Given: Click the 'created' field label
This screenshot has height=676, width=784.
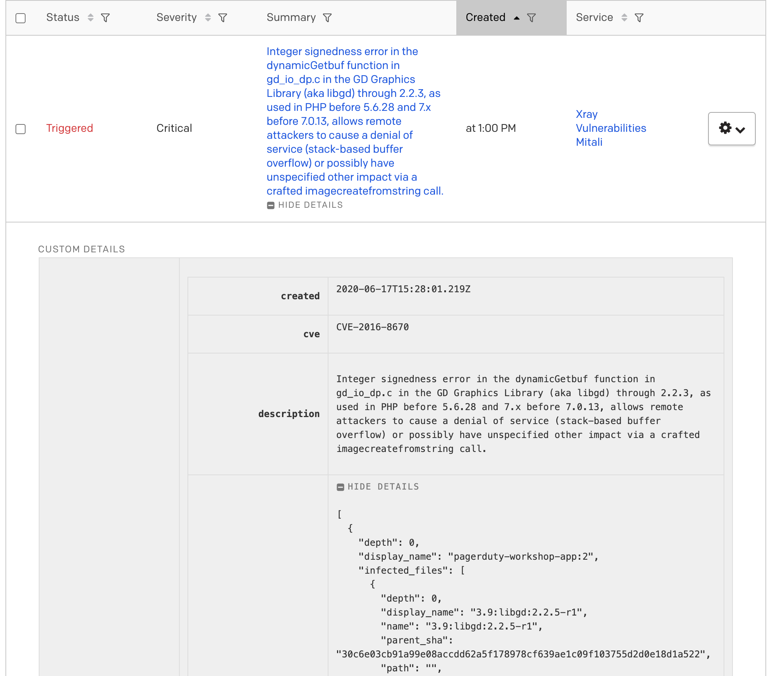Looking at the screenshot, I should click(x=301, y=296).
